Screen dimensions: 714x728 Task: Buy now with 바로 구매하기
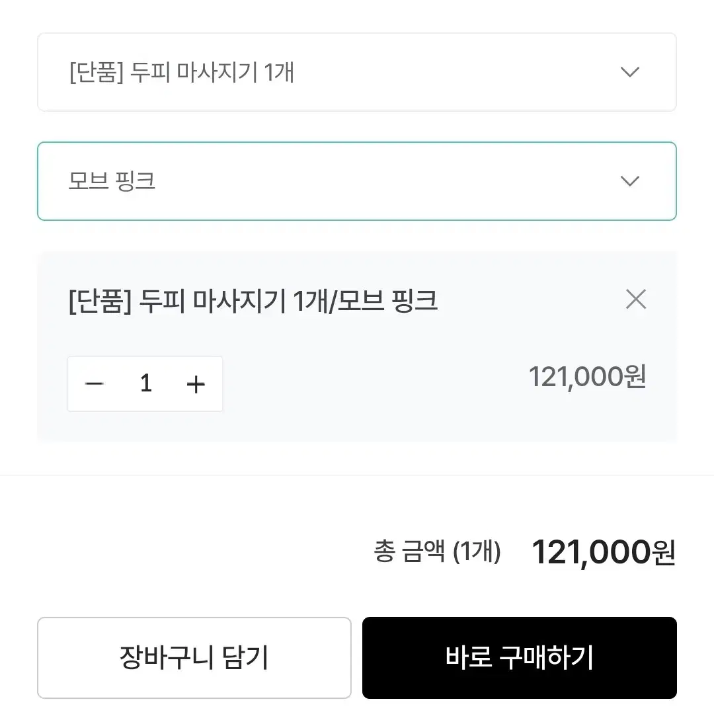(x=520, y=657)
